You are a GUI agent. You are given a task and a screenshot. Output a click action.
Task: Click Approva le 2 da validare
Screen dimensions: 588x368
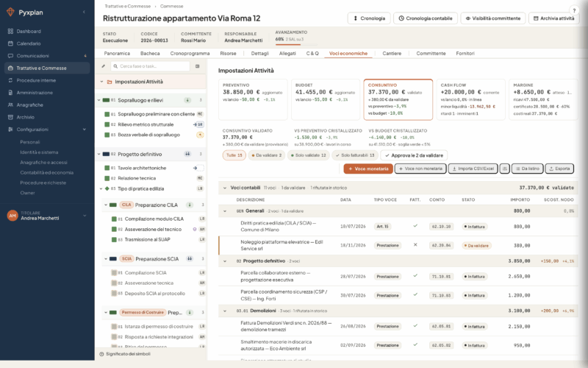point(414,155)
